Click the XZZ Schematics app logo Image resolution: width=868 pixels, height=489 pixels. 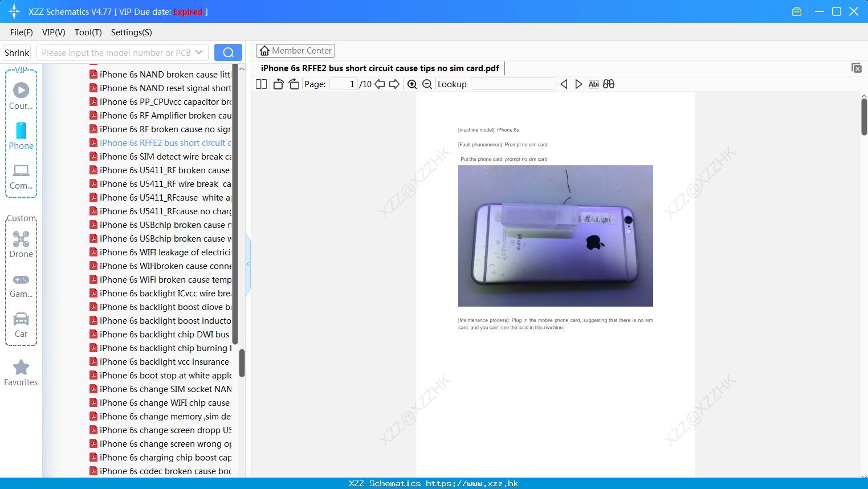(14, 11)
